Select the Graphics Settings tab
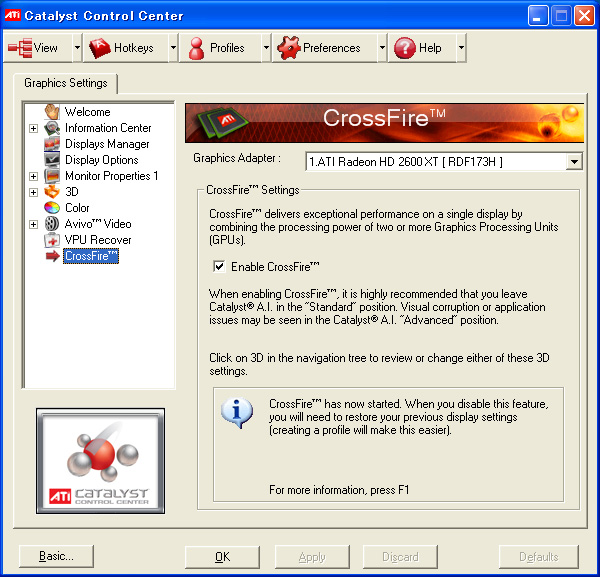The image size is (600, 577). [x=65, y=83]
